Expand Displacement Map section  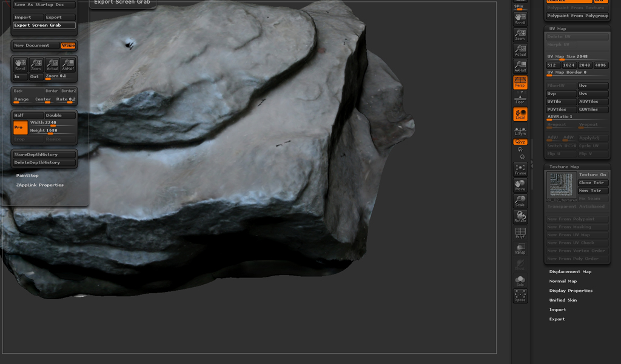[570, 272]
